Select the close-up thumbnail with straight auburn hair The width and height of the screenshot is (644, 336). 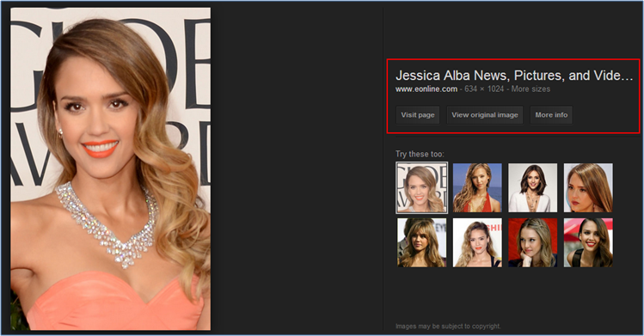[x=588, y=187]
